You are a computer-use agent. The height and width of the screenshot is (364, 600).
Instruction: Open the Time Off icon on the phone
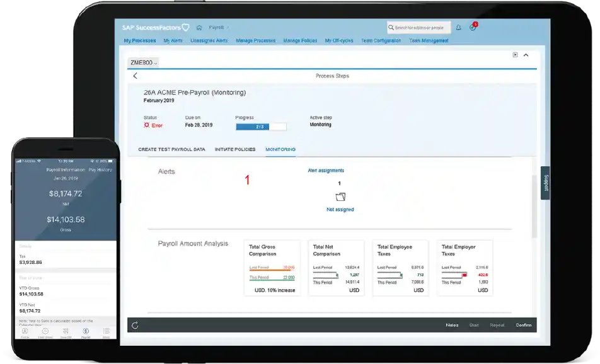66,333
